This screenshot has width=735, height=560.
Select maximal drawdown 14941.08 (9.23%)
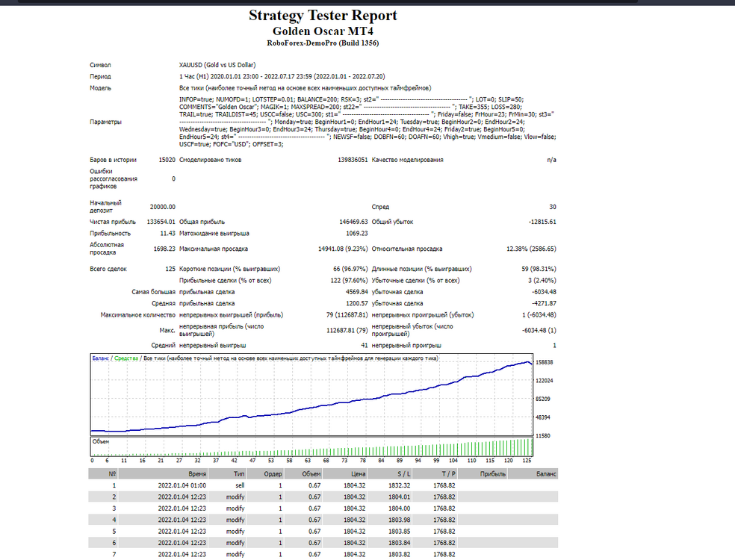coord(343,249)
